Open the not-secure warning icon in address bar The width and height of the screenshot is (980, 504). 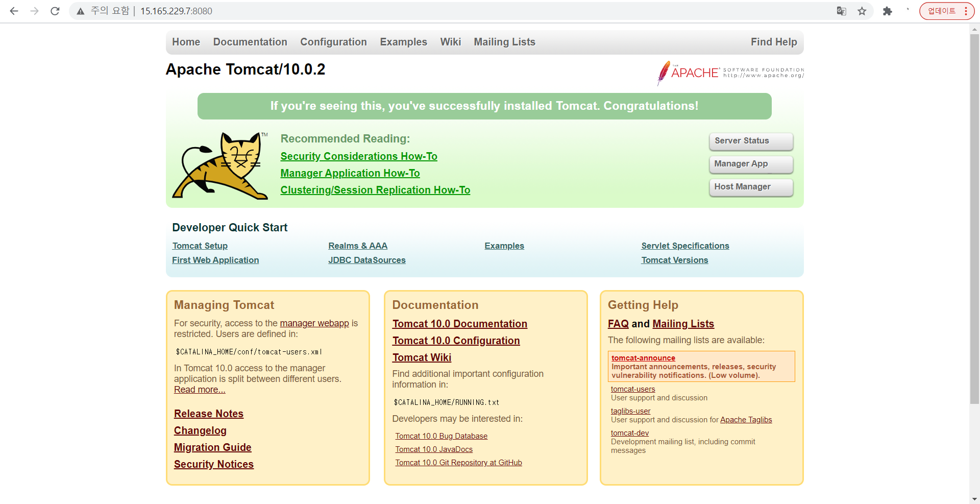click(x=80, y=11)
